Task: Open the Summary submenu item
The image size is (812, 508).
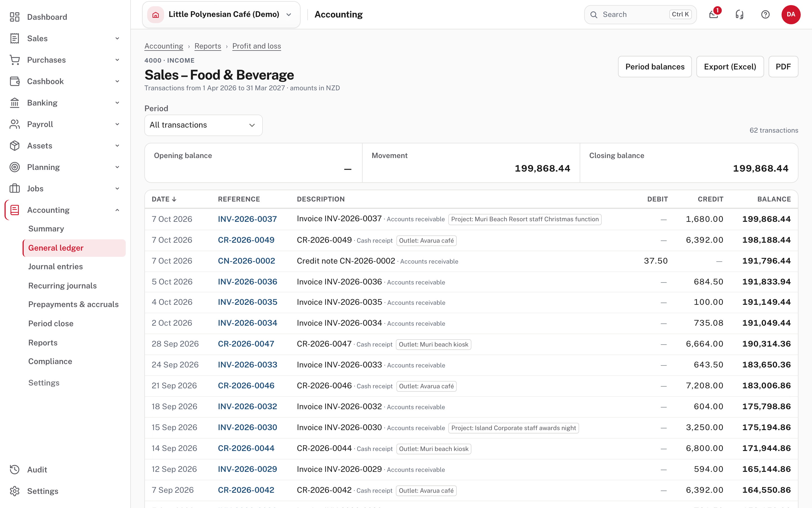Action: (x=46, y=229)
